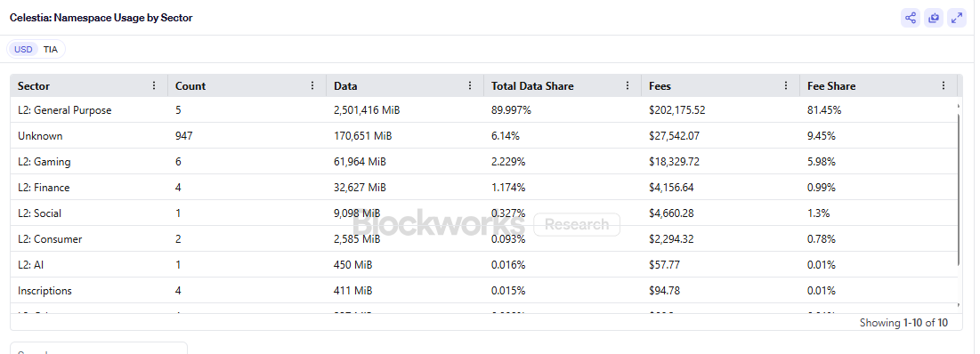The width and height of the screenshot is (980, 354).
Task: Click data value 170,651 MiB
Action: tap(363, 135)
